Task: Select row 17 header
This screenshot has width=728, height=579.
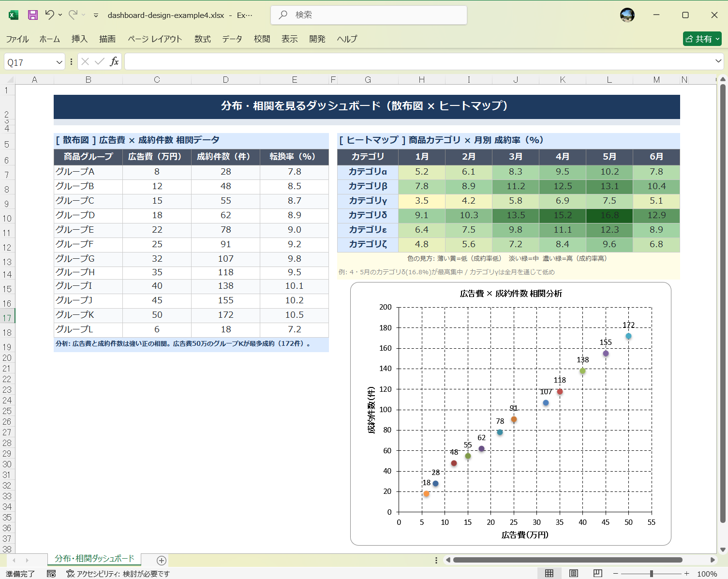Action: (7, 318)
